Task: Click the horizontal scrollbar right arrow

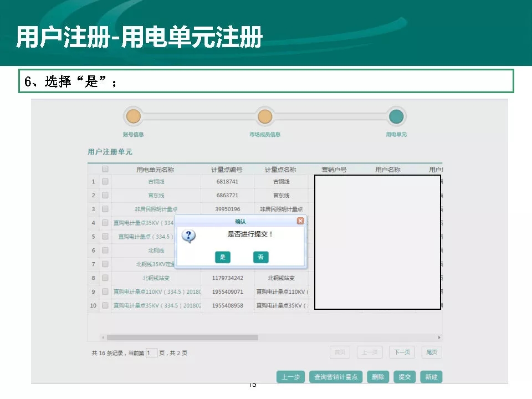Action: (439, 337)
